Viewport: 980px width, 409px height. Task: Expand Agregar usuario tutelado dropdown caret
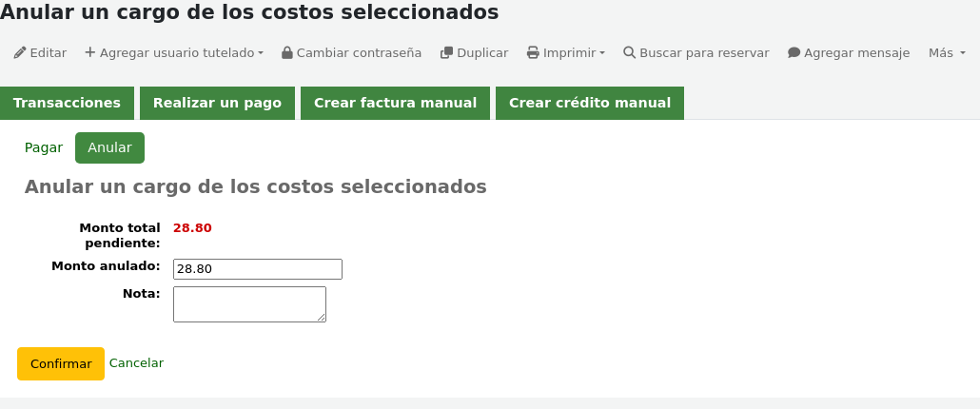261,53
